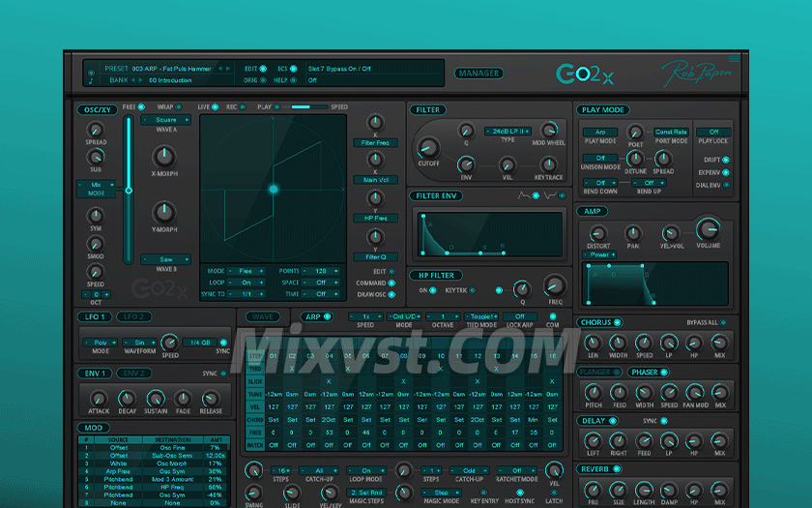Click the ENV 1 RELEASE knob
The height and width of the screenshot is (508, 812).
pyautogui.click(x=210, y=398)
